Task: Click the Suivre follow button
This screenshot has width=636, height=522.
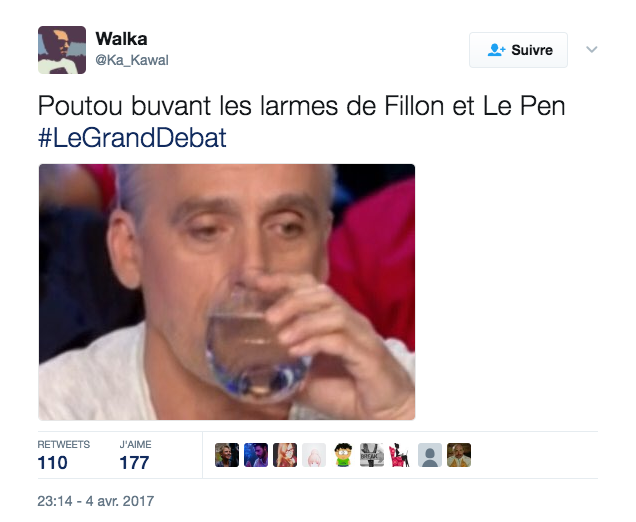Action: point(518,50)
